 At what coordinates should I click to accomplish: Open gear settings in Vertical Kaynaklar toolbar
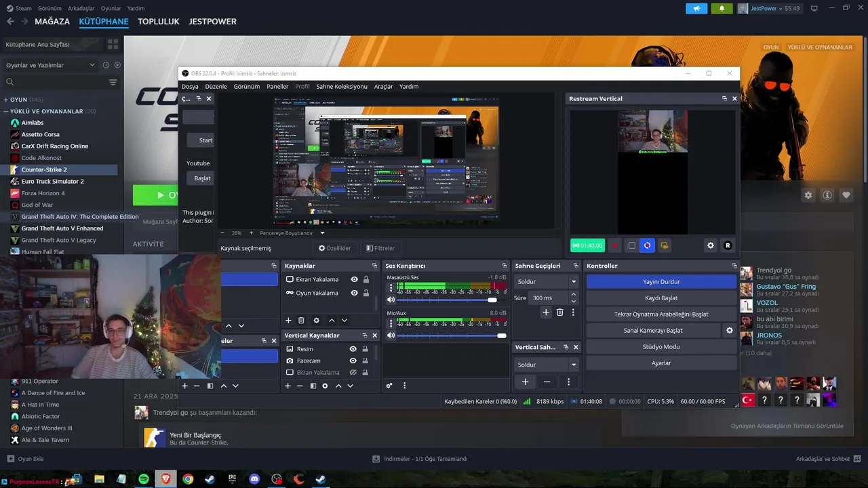click(x=325, y=386)
